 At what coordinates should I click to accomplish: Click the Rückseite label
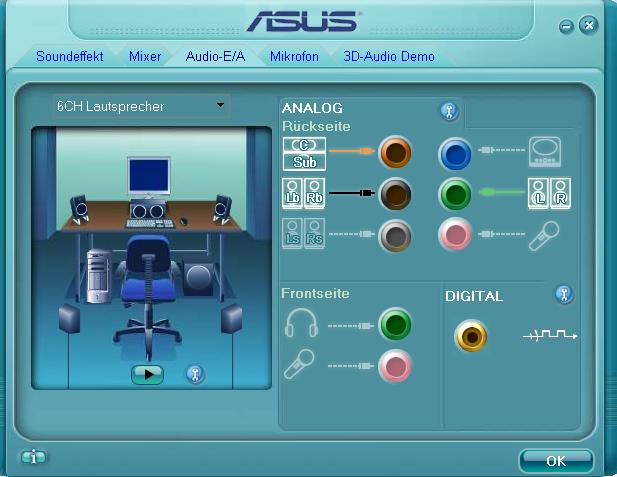(x=316, y=126)
